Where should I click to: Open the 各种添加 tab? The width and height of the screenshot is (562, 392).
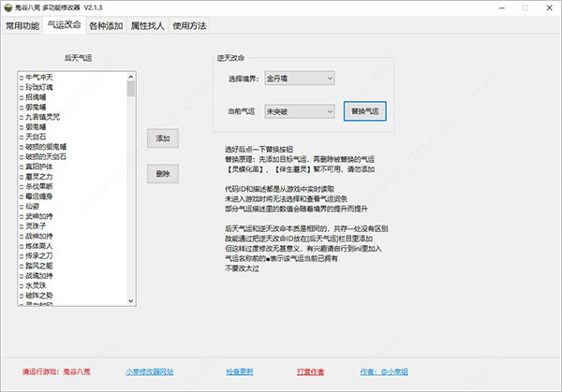106,26
